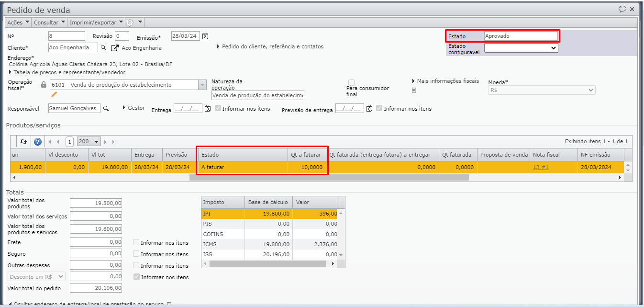This screenshot has width=644, height=307.
Task: Expand Tabela de preços e representante/vendedor
Action: click(67, 72)
